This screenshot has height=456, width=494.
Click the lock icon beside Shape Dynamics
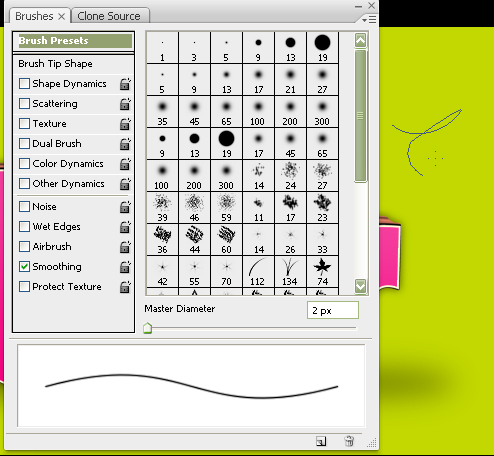(x=125, y=84)
